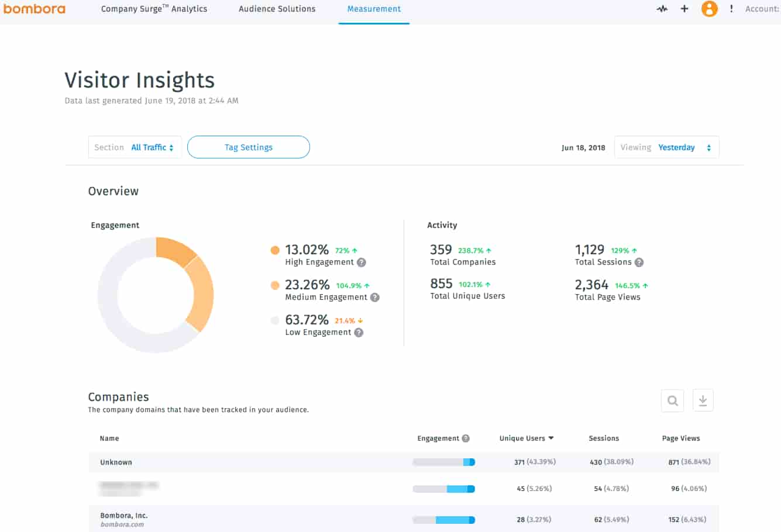The image size is (781, 532).
Task: Click the Unknown row engagement bar
Action: point(443,462)
